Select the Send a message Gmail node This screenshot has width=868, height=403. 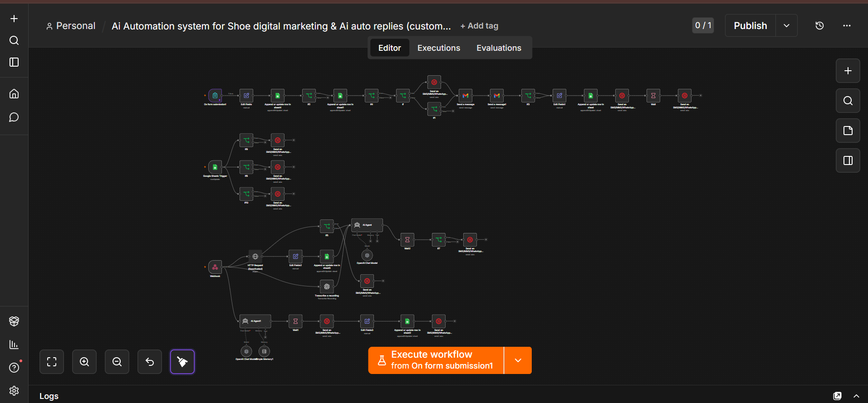coord(466,96)
